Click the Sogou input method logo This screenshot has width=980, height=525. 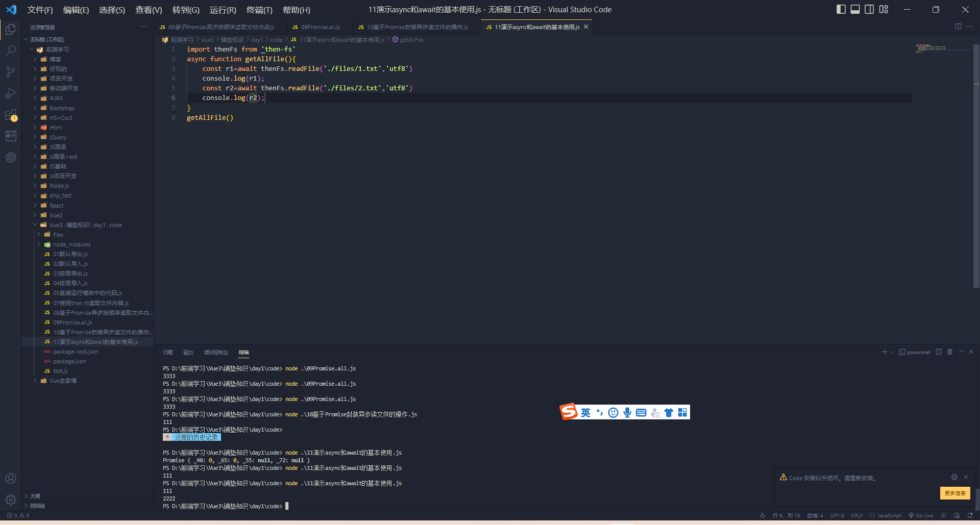tap(569, 412)
